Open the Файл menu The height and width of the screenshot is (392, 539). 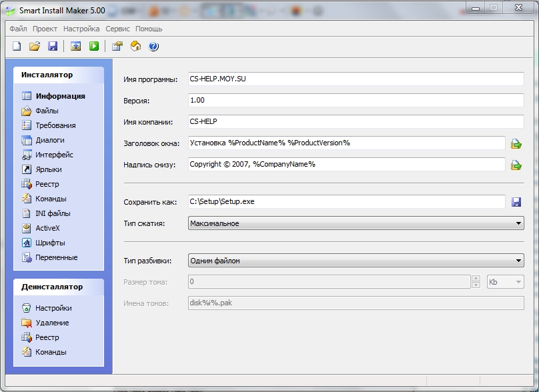[18, 29]
